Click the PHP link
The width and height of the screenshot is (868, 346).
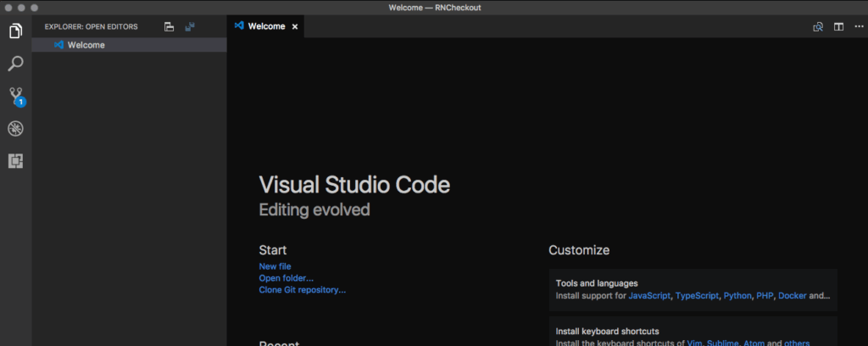pyautogui.click(x=765, y=296)
